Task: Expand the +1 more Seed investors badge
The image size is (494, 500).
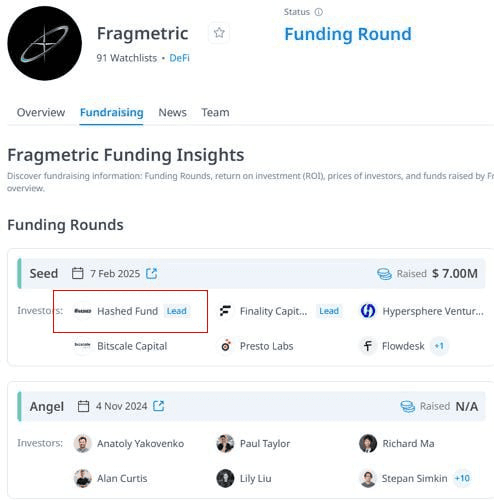Action: click(x=439, y=346)
